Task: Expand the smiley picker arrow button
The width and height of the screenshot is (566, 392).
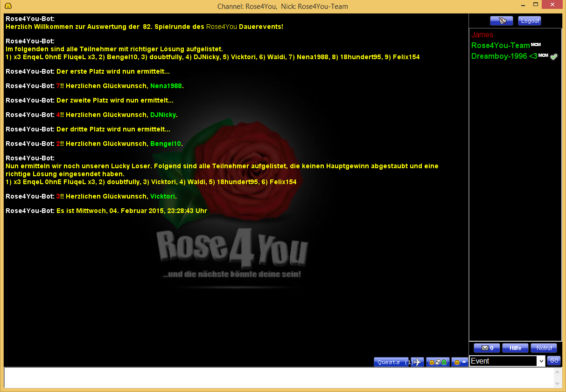Action: click(x=460, y=362)
